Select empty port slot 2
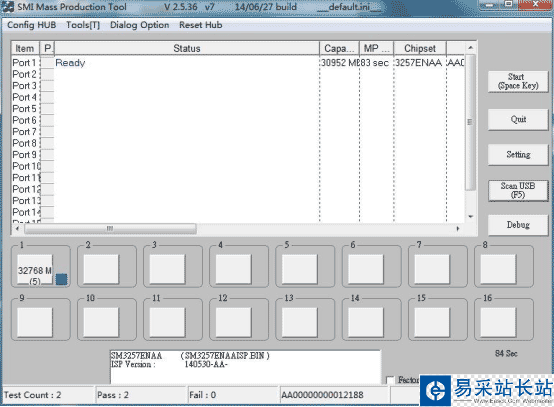The width and height of the screenshot is (554, 407). tap(101, 269)
